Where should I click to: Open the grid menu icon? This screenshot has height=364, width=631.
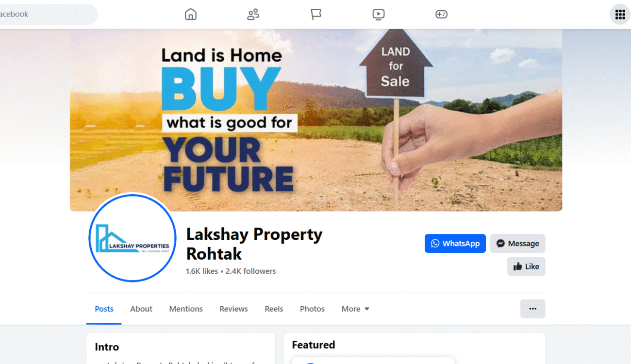click(620, 15)
